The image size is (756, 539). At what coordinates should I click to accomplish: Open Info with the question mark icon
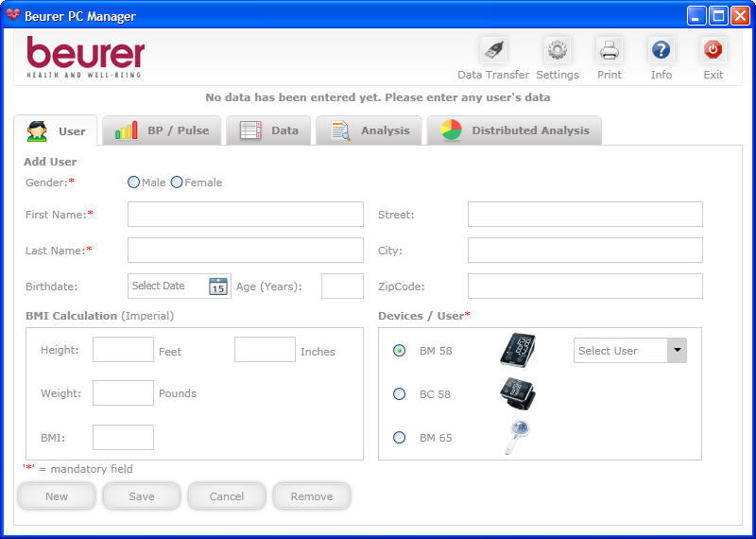(x=661, y=50)
